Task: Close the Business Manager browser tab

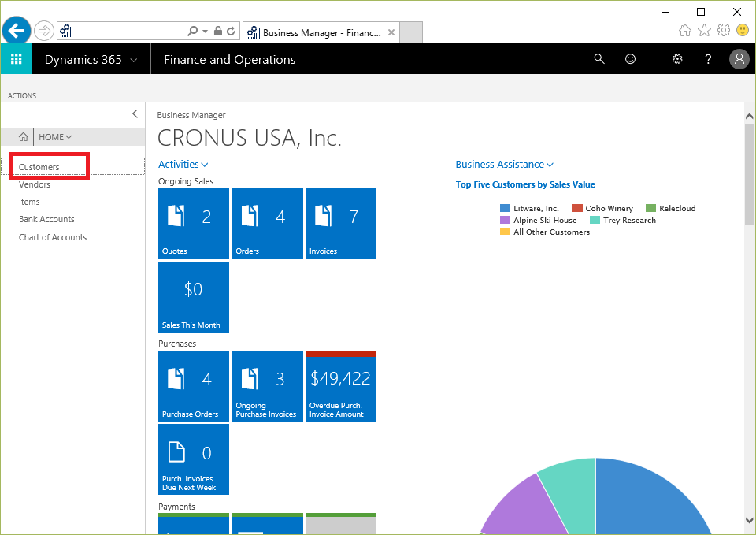Action: click(391, 32)
